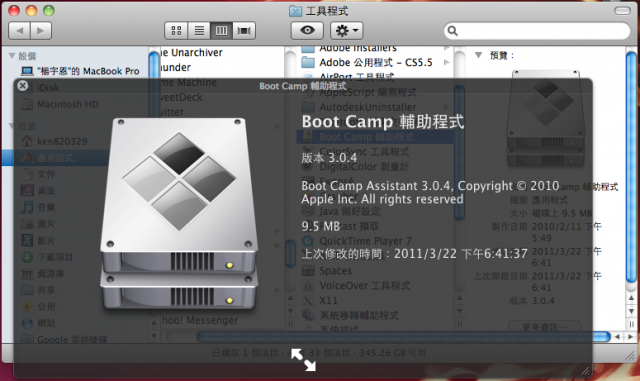Switch to list view
This screenshot has height=381, width=640.
(199, 31)
